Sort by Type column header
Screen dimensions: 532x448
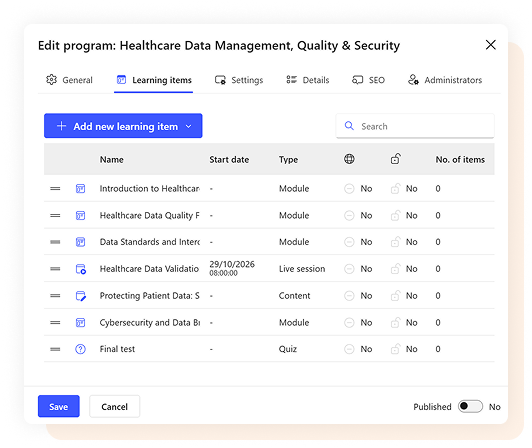(x=288, y=160)
